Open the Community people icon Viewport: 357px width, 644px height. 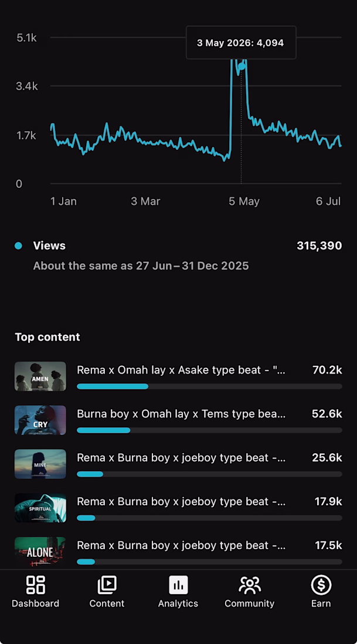(x=249, y=585)
